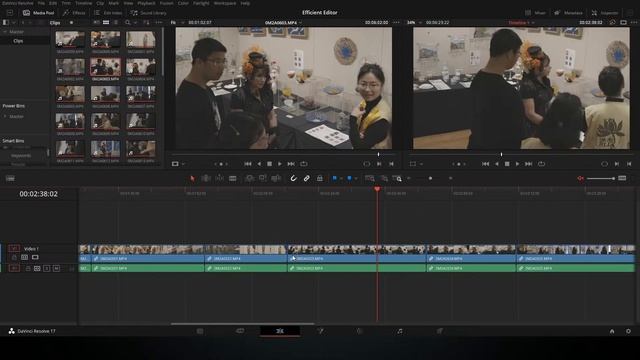
Task: Toggle loop playback in source viewer
Action: (x=304, y=164)
